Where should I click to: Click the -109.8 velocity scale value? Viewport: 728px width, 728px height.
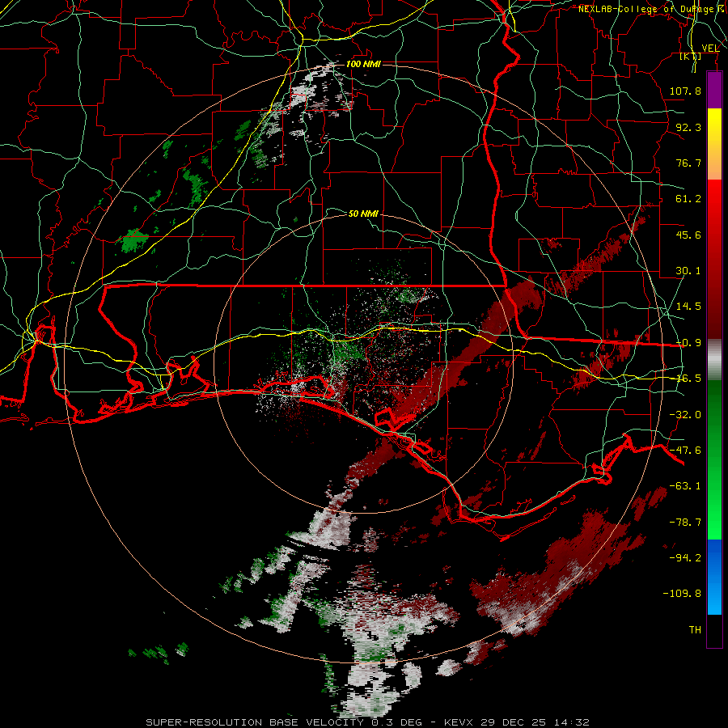(x=682, y=594)
